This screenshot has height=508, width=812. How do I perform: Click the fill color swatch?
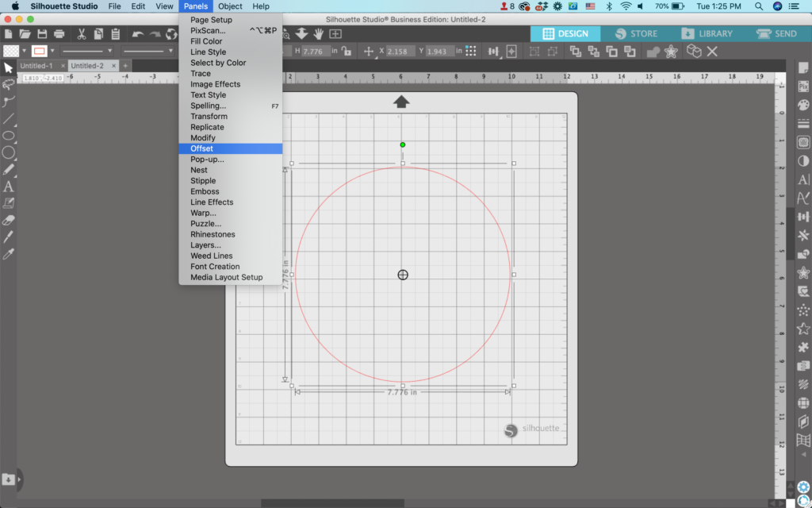tap(11, 52)
